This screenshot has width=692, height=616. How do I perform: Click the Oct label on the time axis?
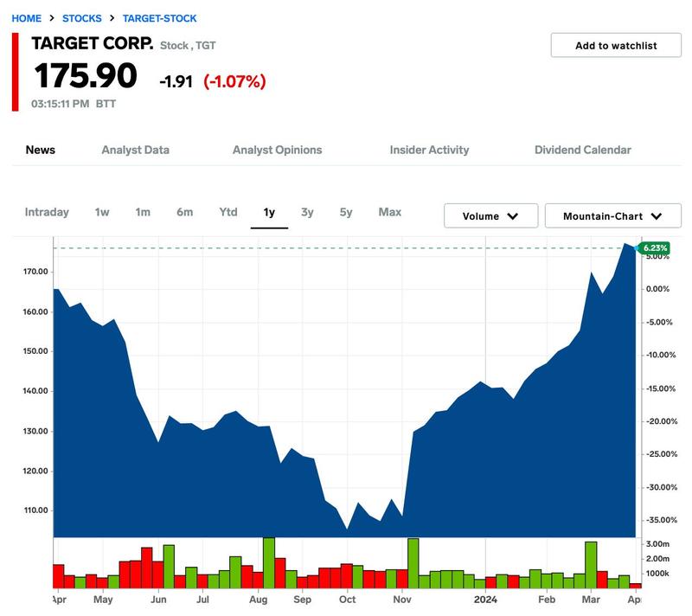[x=348, y=600]
